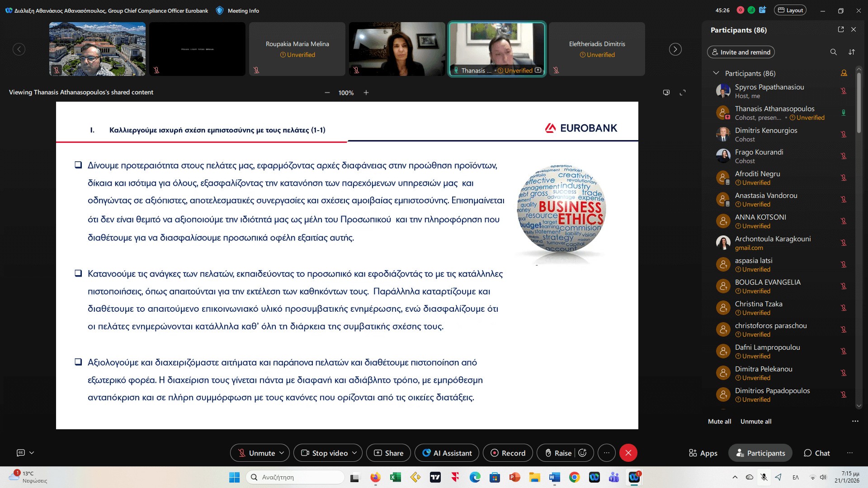Open Excel from taskbar
Image resolution: width=868 pixels, height=488 pixels.
(396, 477)
